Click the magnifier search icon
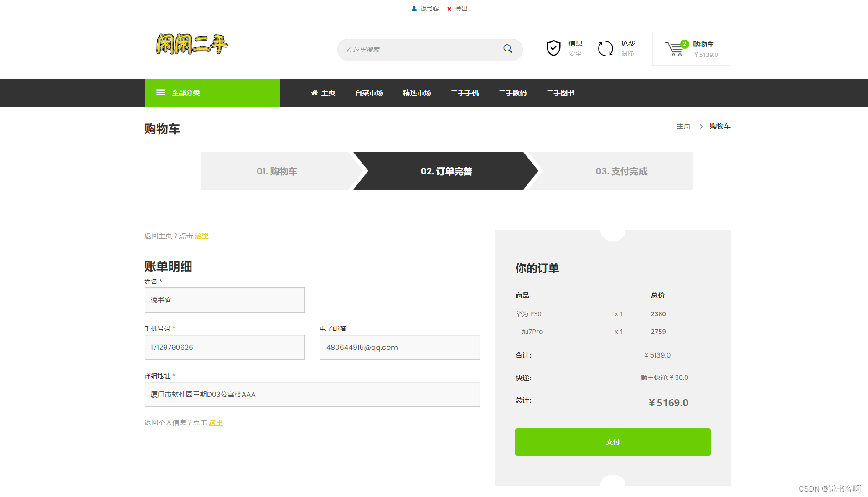 click(508, 49)
